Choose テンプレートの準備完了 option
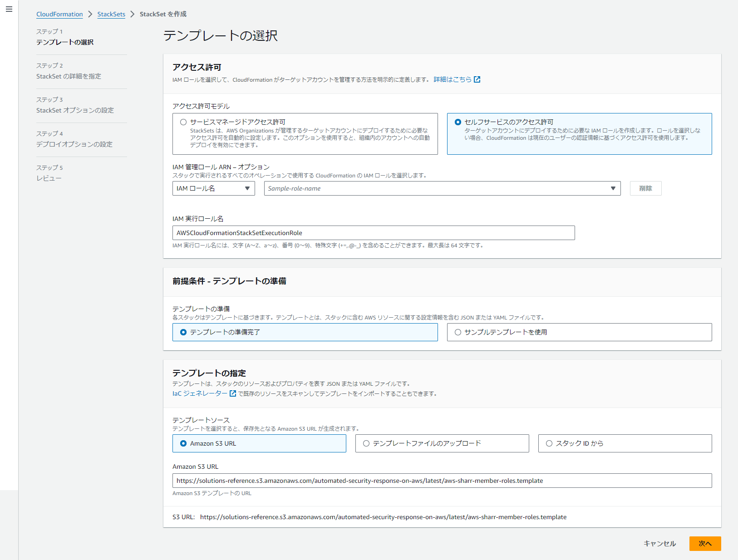Viewport: 738px width, 560px height. point(305,332)
